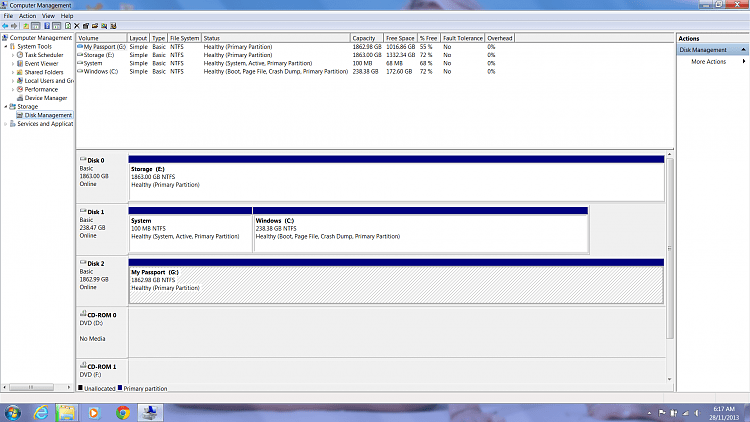
Task: Click the Delete X toolbar icon
Action: tap(77, 26)
